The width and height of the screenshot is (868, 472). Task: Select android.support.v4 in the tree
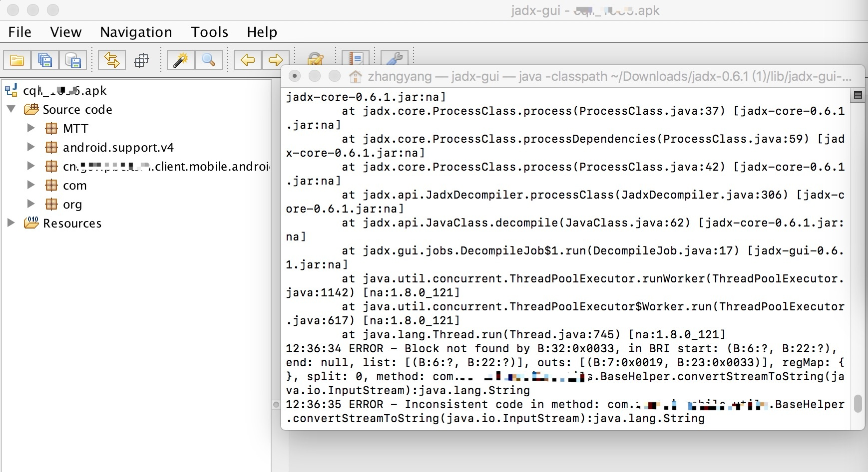(x=118, y=147)
